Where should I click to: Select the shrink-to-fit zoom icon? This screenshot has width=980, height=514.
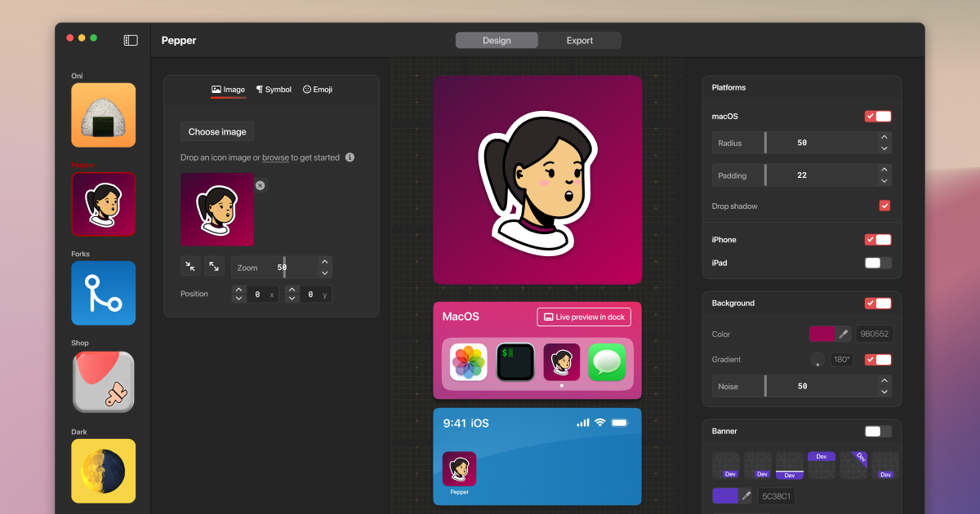coord(190,266)
